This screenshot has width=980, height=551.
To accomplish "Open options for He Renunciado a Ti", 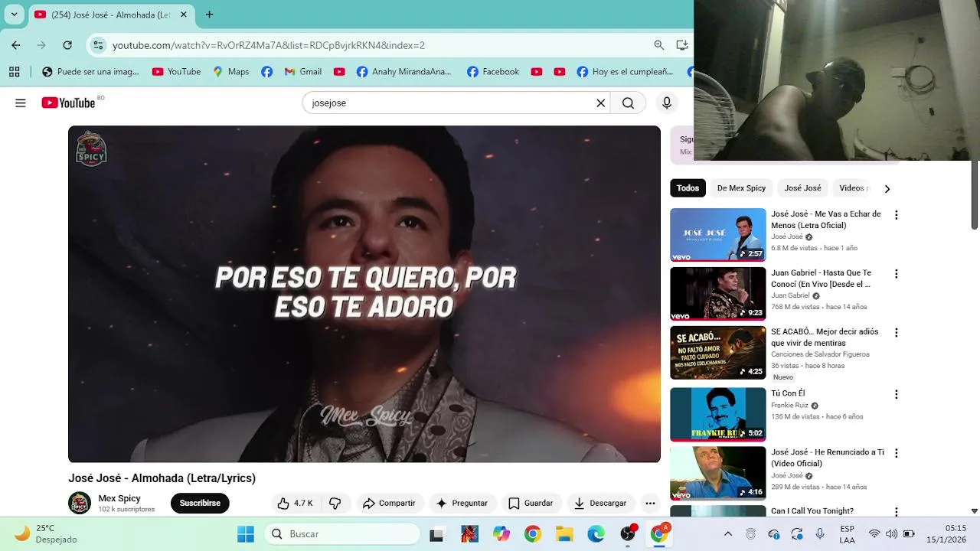I will 896,453.
